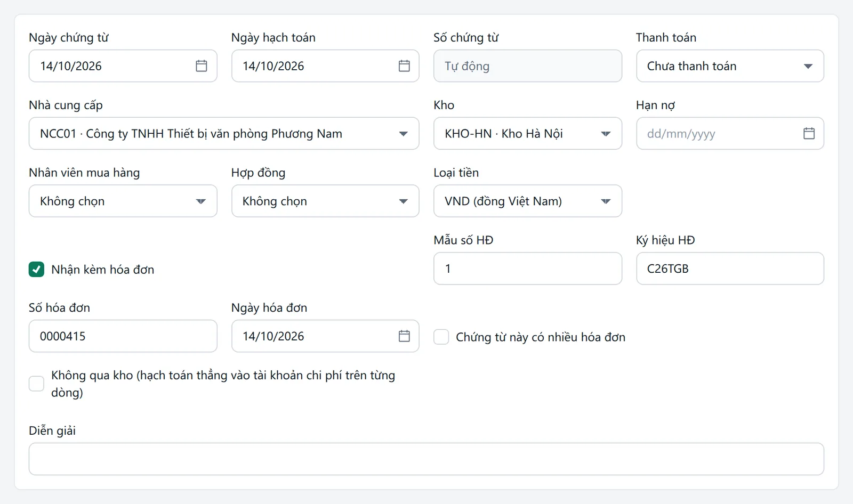Open the Hợp đồng dropdown
853x504 pixels.
[325, 201]
